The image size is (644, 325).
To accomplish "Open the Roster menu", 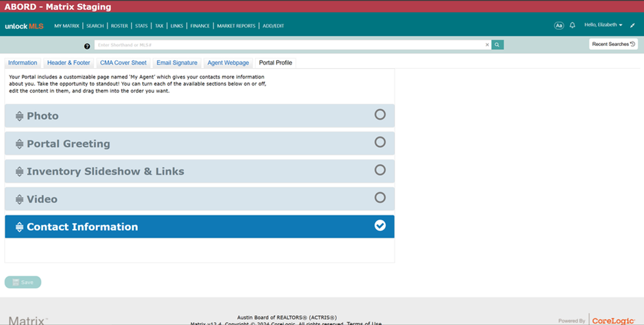I will 119,26.
